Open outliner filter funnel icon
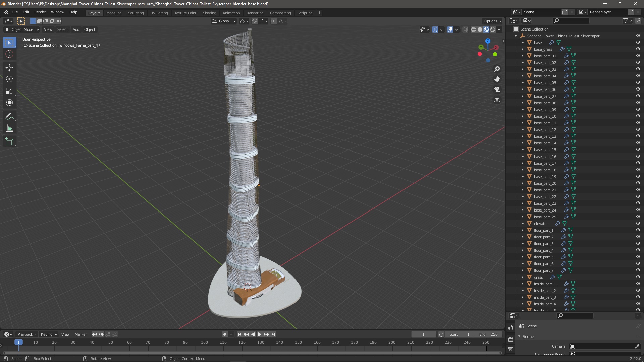644x362 pixels. [x=625, y=21]
